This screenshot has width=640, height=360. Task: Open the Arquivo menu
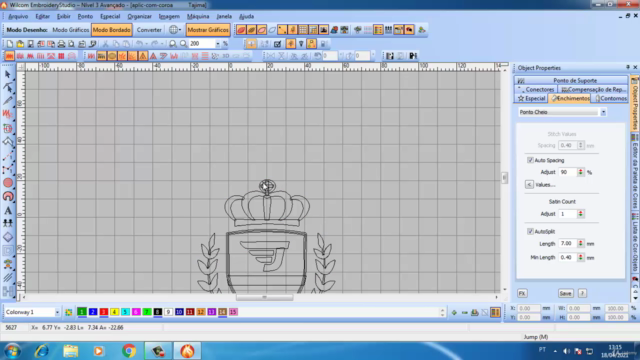tap(18, 16)
